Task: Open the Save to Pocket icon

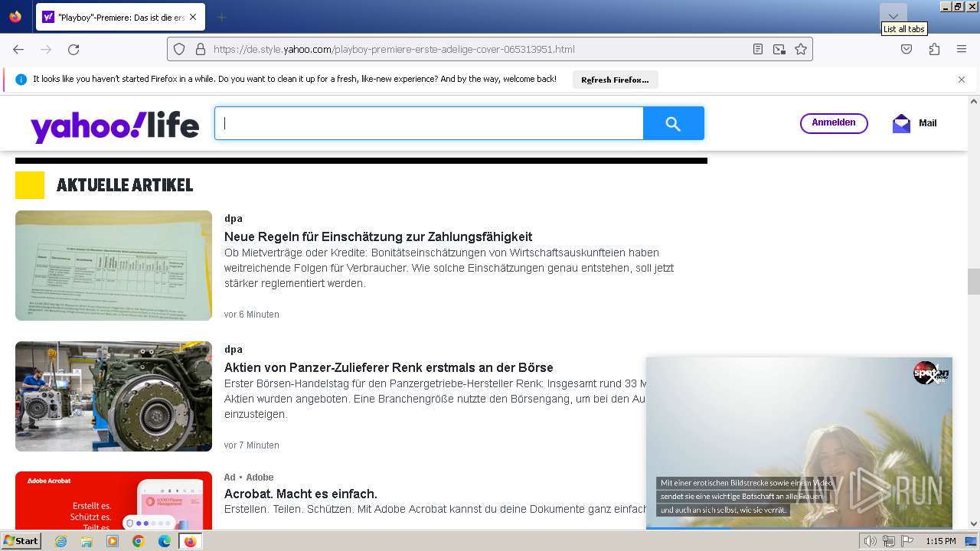Action: tap(906, 49)
